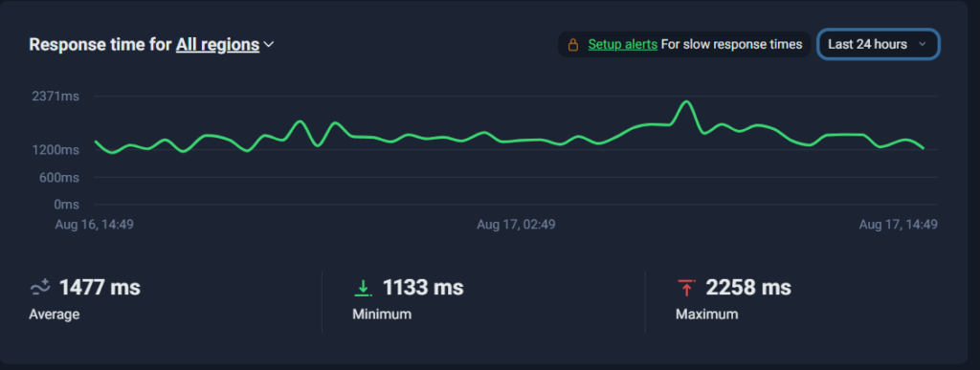Image resolution: width=980 pixels, height=370 pixels.
Task: Click the 0ms y-axis label
Action: click(x=66, y=204)
